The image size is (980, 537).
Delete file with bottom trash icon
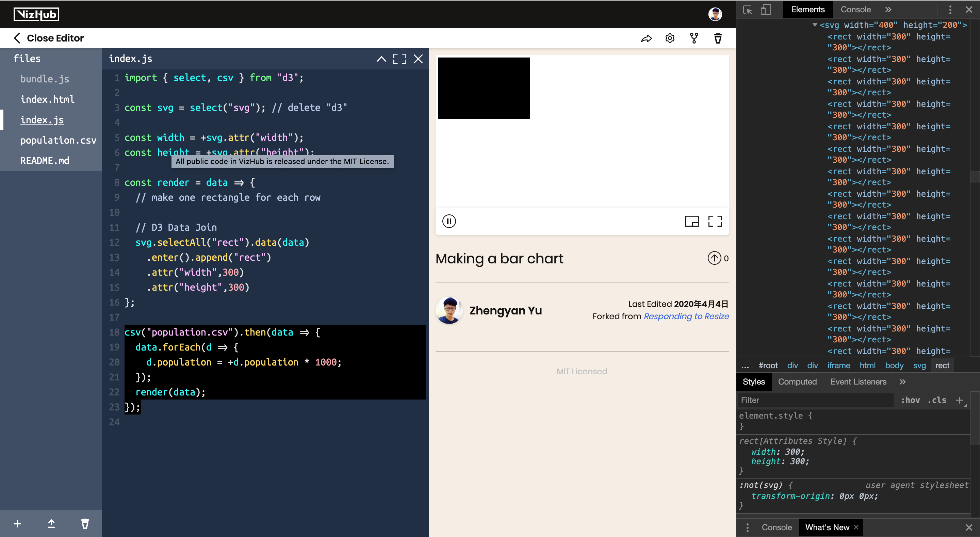coord(85,524)
